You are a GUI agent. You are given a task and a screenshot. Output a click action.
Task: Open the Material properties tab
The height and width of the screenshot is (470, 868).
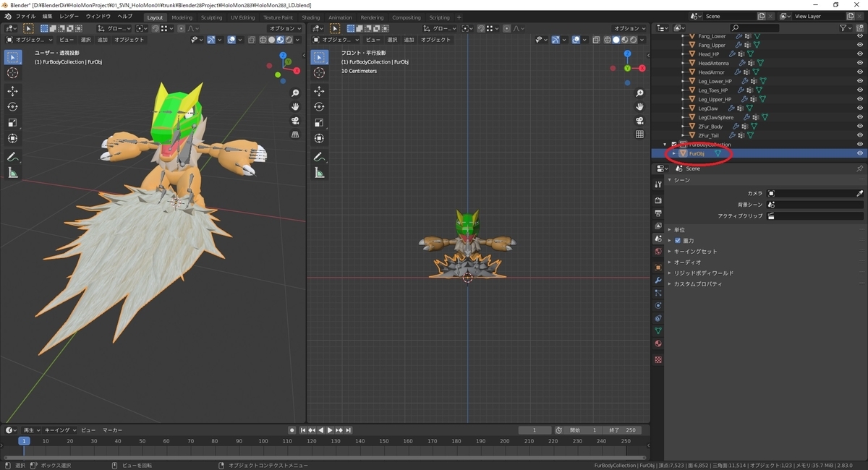coord(658,344)
